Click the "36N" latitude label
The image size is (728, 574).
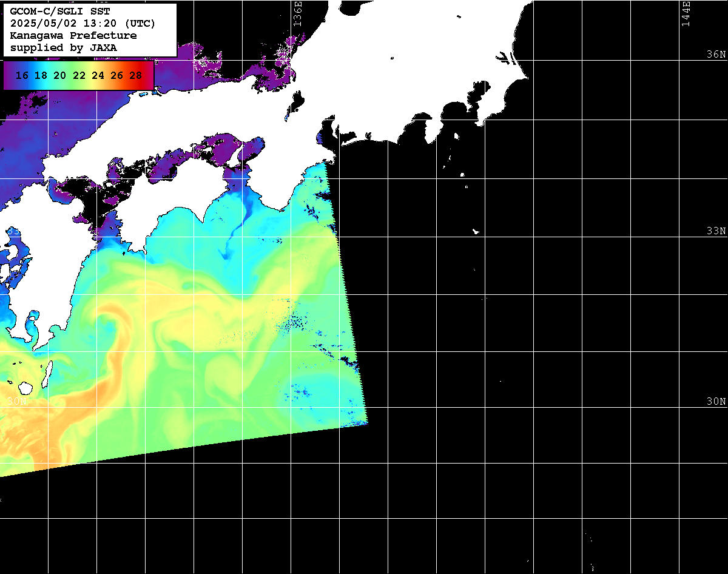(x=716, y=54)
